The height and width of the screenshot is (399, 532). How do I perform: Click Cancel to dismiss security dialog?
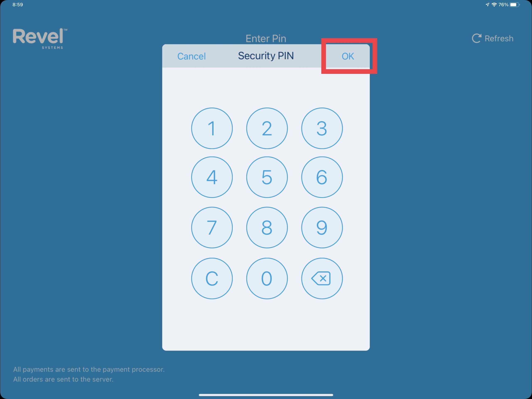point(192,55)
